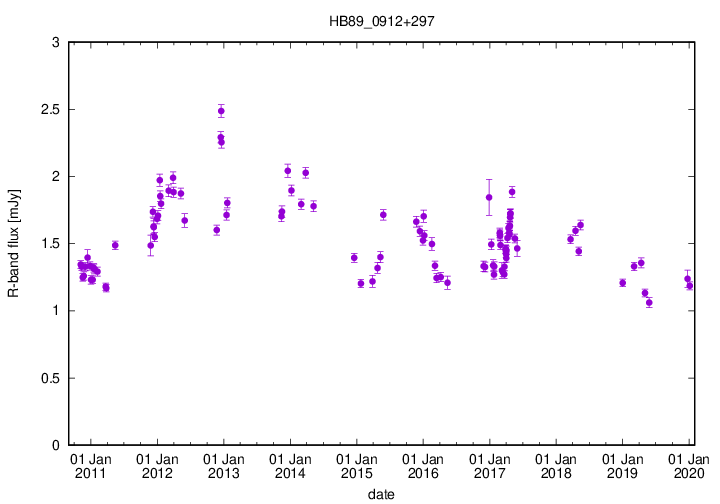The height and width of the screenshot is (504, 720).
Task: Click the 01 Jan 2013 tick label
Action: tap(224, 465)
